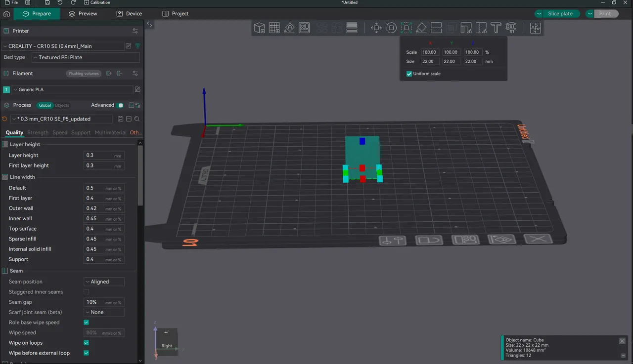Select the Rotate tool

tap(391, 28)
